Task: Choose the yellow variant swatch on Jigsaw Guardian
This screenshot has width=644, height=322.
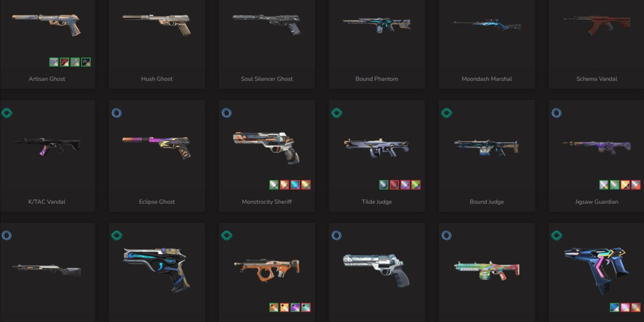Action: coord(625,184)
